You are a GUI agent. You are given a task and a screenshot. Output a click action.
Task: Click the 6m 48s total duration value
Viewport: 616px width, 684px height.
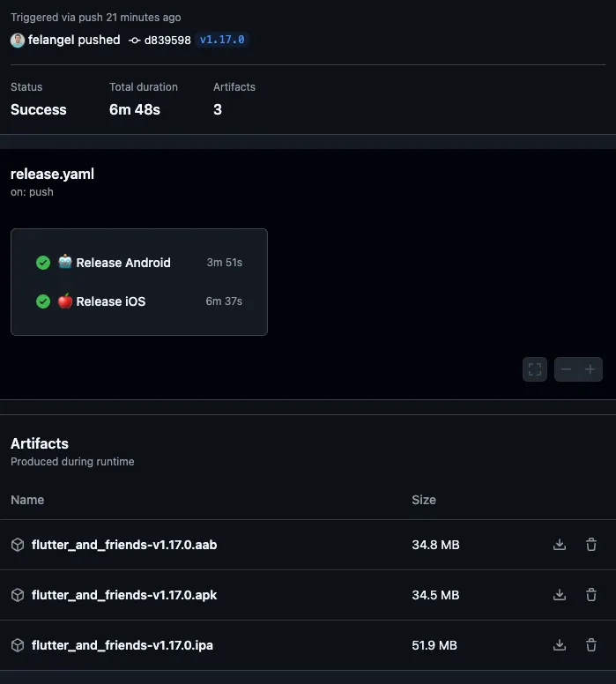(x=135, y=109)
